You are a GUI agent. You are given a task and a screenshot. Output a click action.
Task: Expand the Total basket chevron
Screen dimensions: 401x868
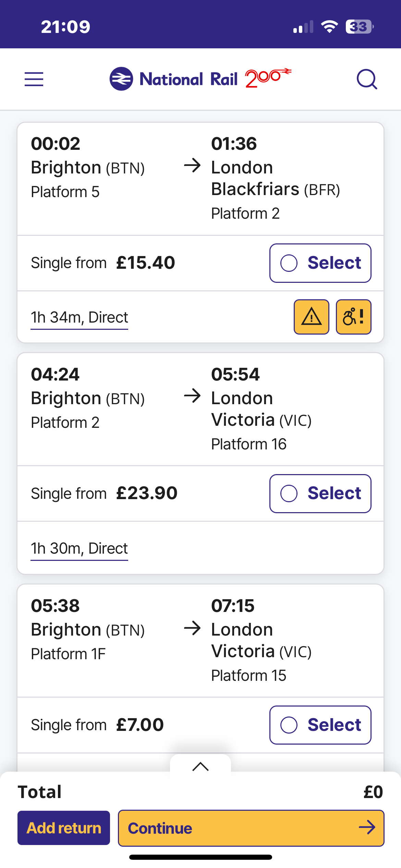click(200, 766)
